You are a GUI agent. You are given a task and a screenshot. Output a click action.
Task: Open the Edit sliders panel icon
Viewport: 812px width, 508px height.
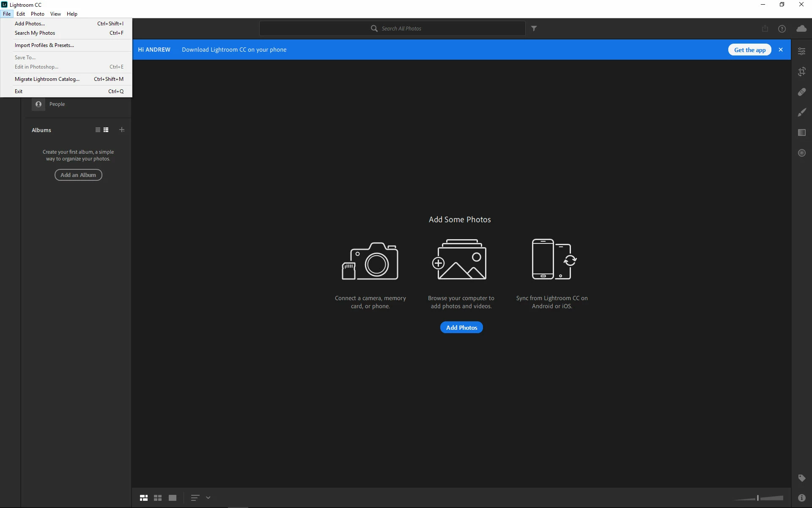click(801, 51)
